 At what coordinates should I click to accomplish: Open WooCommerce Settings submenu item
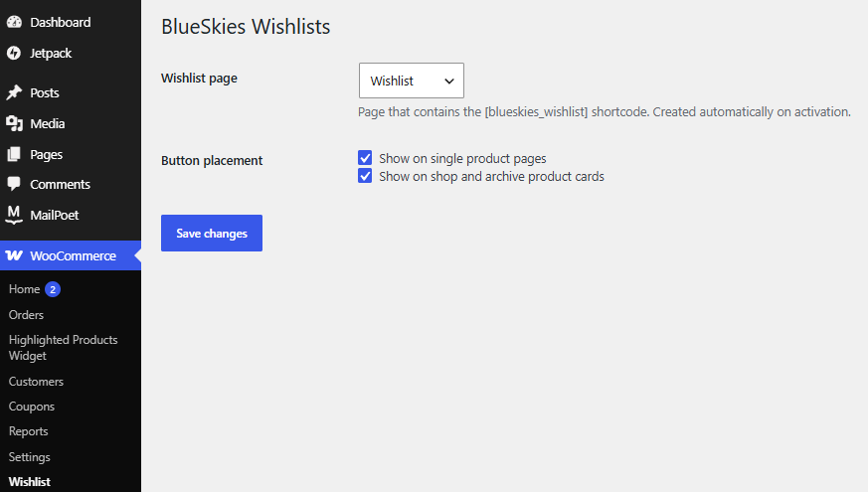[x=30, y=456]
